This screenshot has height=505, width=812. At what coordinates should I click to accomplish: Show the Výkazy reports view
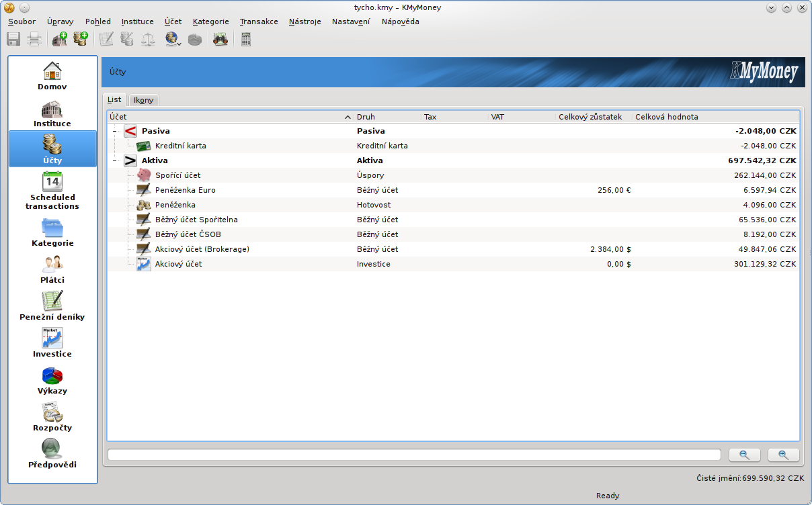tap(52, 380)
